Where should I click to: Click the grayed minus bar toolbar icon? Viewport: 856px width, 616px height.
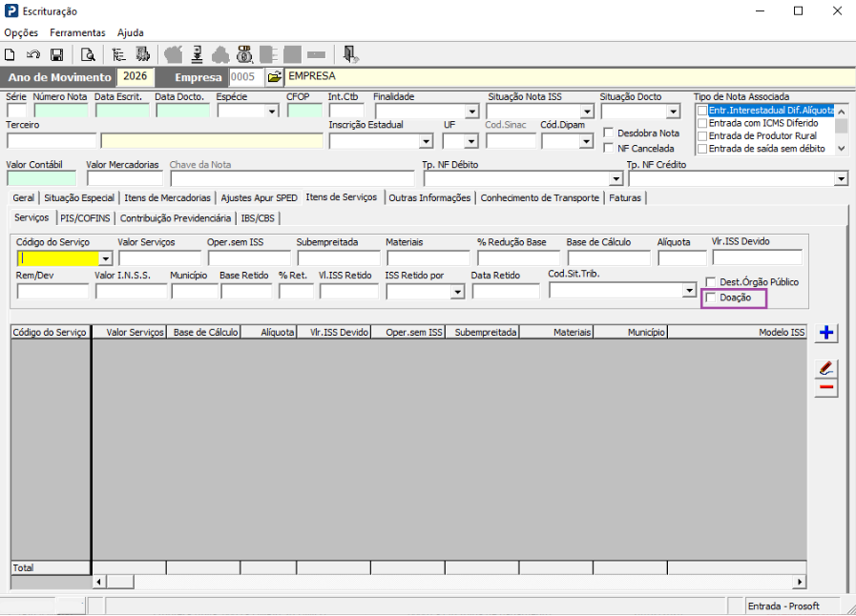[316, 54]
